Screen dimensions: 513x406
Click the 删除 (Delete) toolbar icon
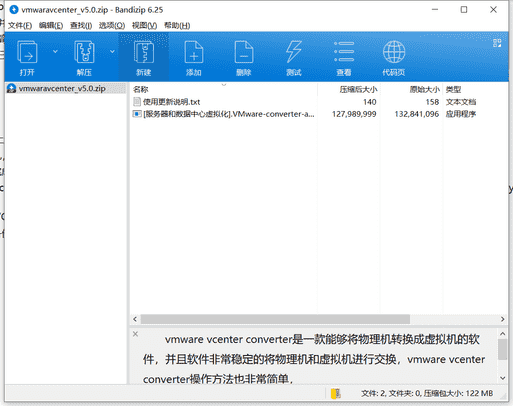point(244,52)
